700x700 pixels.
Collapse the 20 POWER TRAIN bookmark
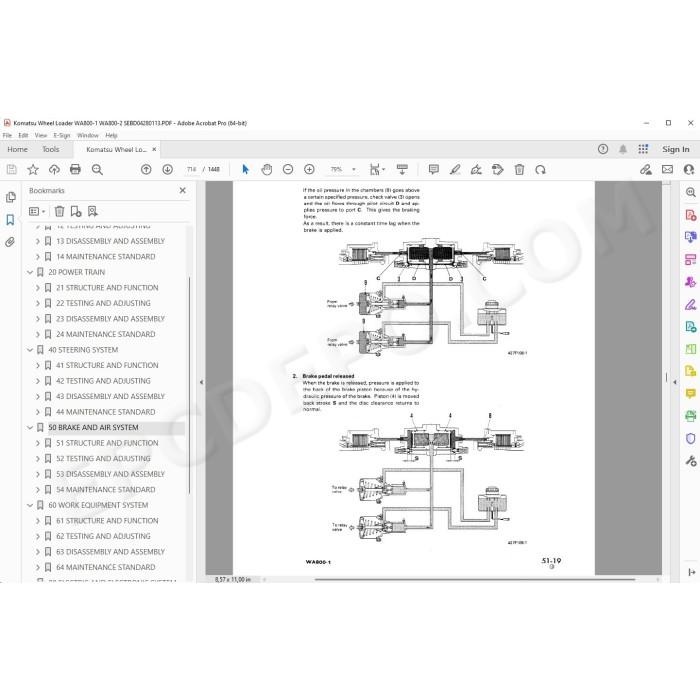coord(30,272)
